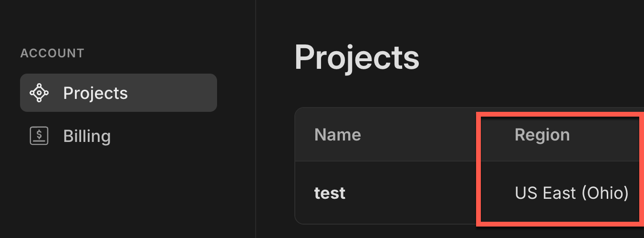The image size is (644, 238).
Task: Click the Projects icon in the sidebar
Action: click(x=39, y=93)
